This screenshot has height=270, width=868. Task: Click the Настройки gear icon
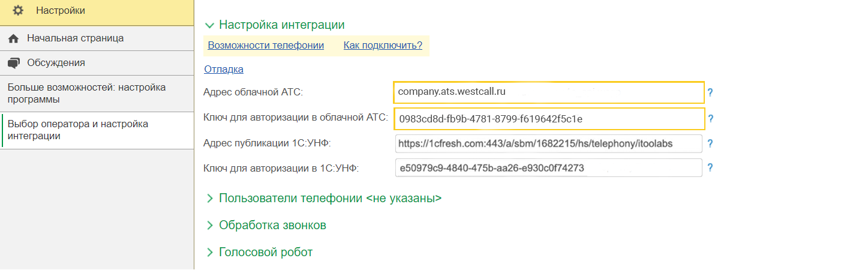[18, 10]
